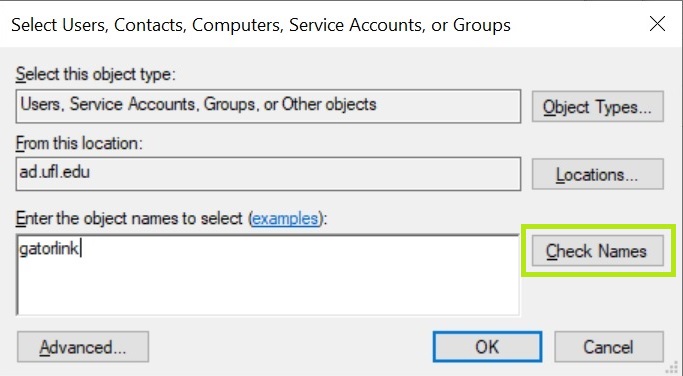The image size is (683, 376).
Task: Confirm selection with OK
Action: [487, 347]
